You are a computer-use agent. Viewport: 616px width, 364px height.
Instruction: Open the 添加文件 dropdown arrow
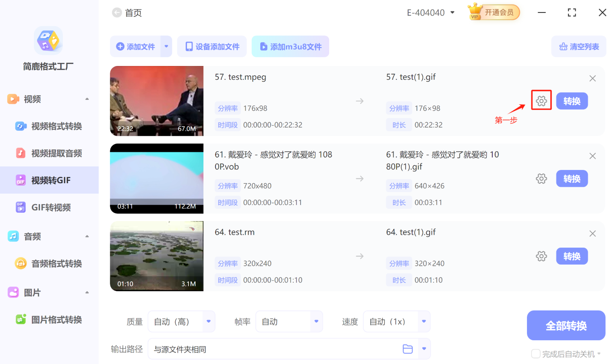[x=166, y=46]
